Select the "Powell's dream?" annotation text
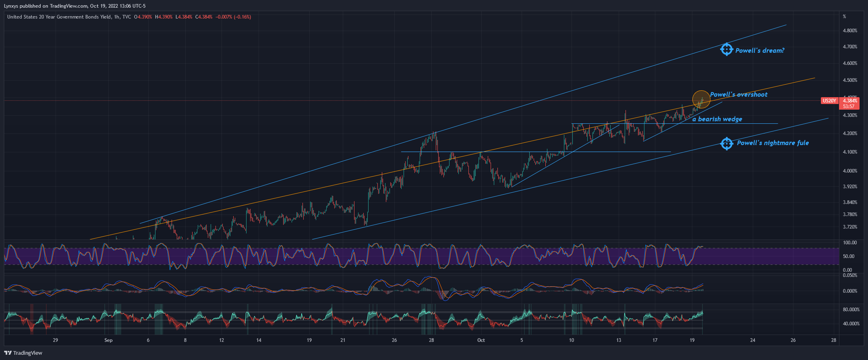Screen dimensions: 868x360 coord(760,50)
